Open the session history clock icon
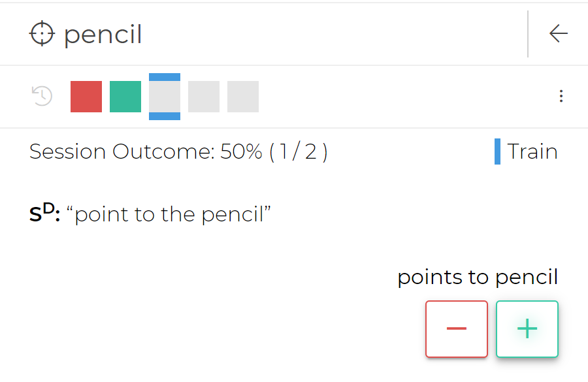Screen dimensions: 588x382 click(x=42, y=97)
